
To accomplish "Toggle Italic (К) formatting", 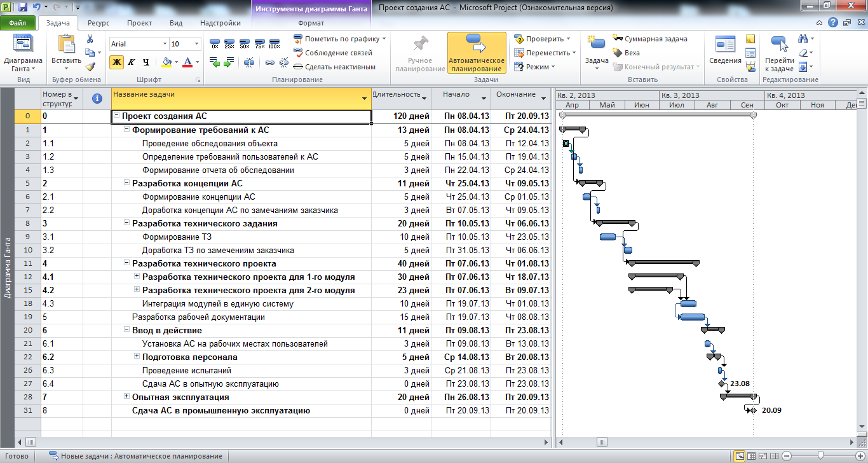I will [x=131, y=62].
